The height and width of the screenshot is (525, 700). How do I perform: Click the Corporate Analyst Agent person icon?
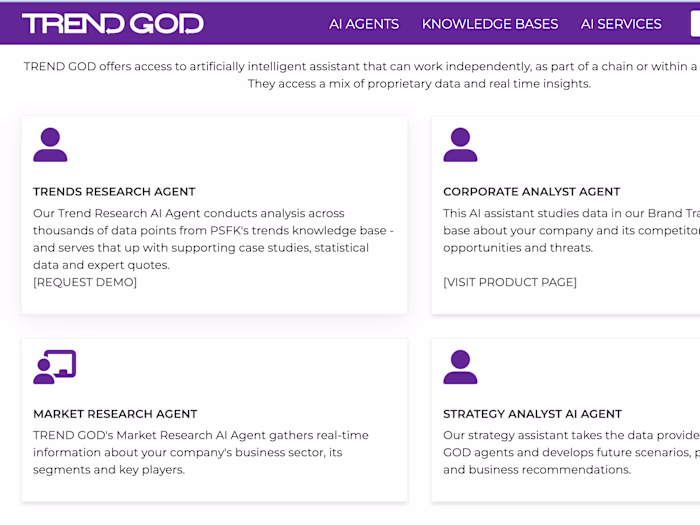coord(460,145)
